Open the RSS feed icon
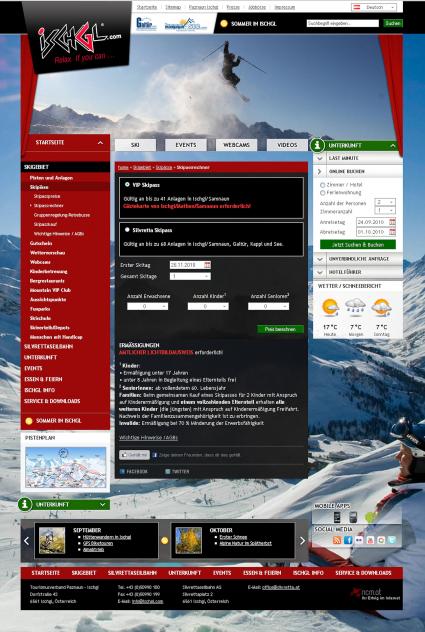 coord(337,540)
